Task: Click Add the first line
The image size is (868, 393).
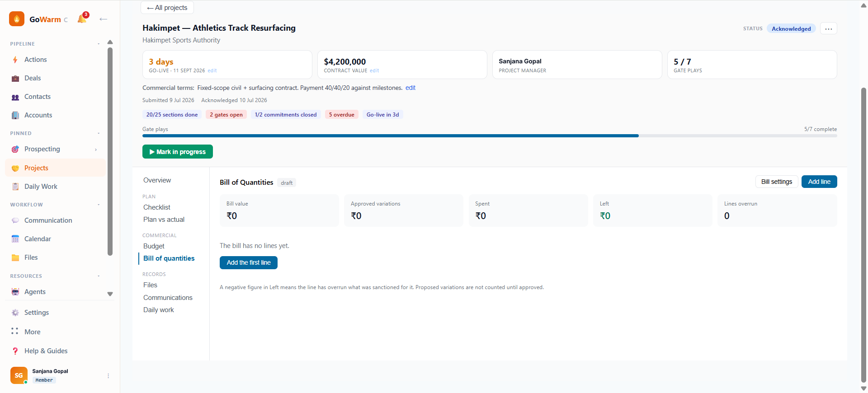Action: click(249, 262)
